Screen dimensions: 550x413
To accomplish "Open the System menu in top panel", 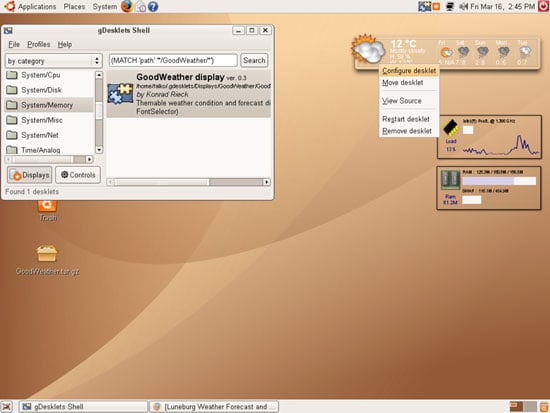I will coord(105,7).
